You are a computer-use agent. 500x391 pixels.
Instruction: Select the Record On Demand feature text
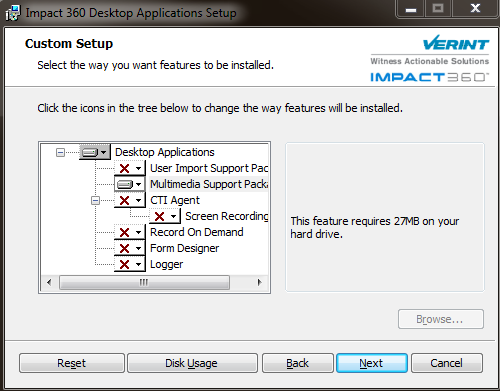point(197,232)
